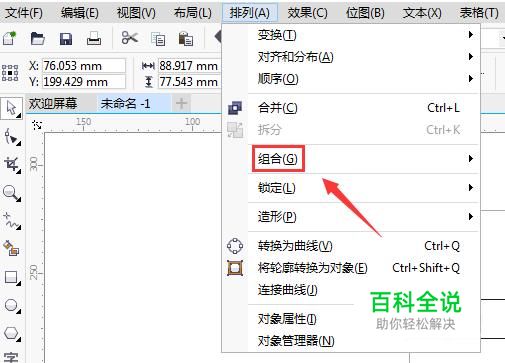The width and height of the screenshot is (505, 363).
Task: Select the Crop tool
Action: click(12, 165)
